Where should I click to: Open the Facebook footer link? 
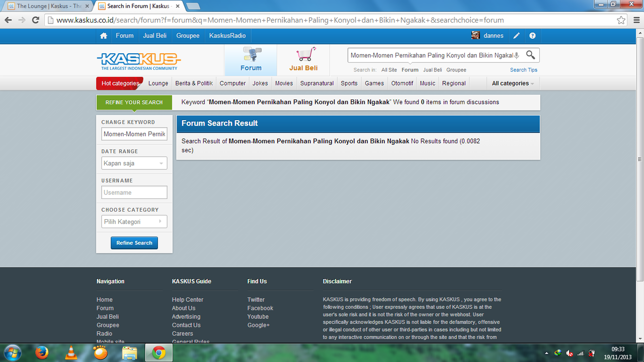260,308
